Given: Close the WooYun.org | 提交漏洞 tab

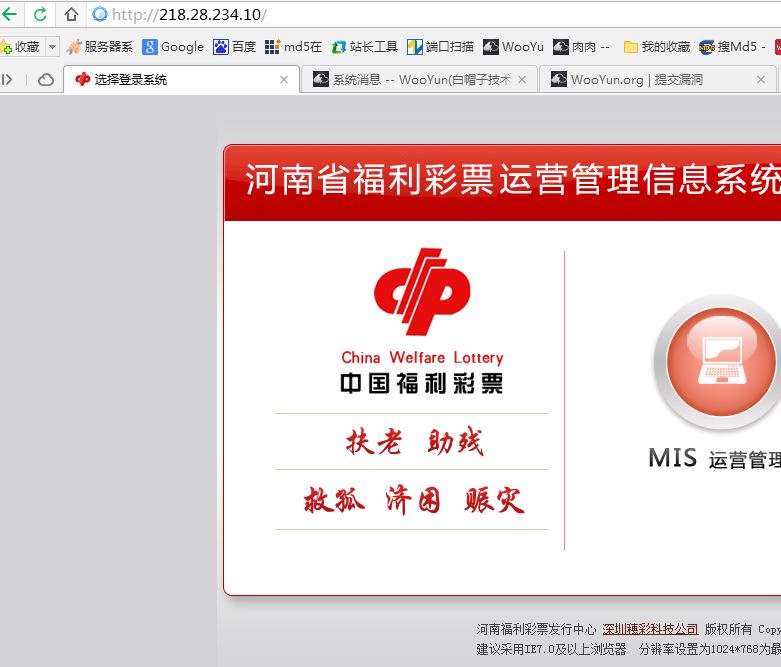Looking at the screenshot, I should (761, 80).
